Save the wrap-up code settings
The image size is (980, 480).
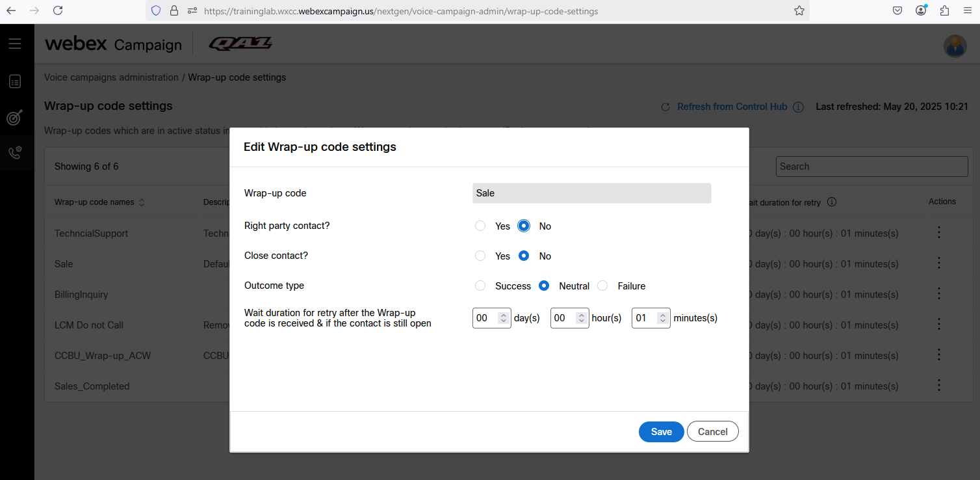661,432
